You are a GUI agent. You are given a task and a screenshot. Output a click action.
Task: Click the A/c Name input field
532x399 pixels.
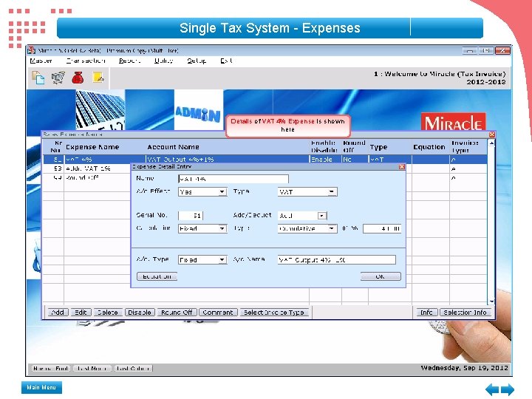337,260
